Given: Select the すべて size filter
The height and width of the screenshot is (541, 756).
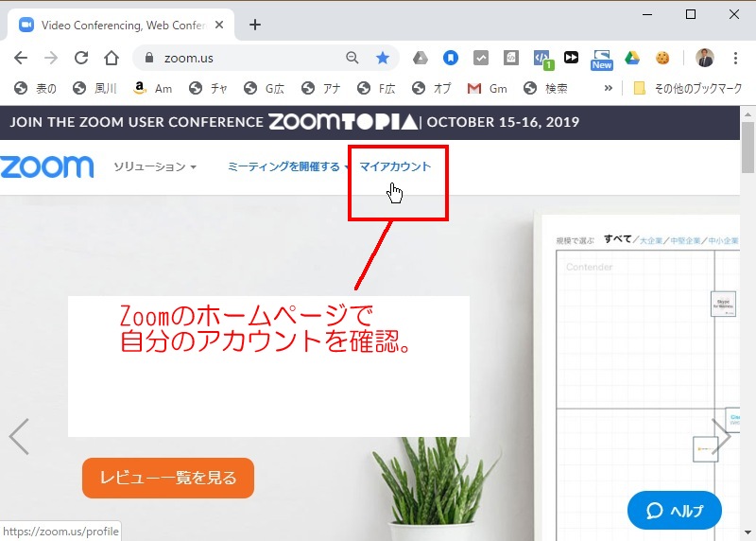Looking at the screenshot, I should coord(618,239).
